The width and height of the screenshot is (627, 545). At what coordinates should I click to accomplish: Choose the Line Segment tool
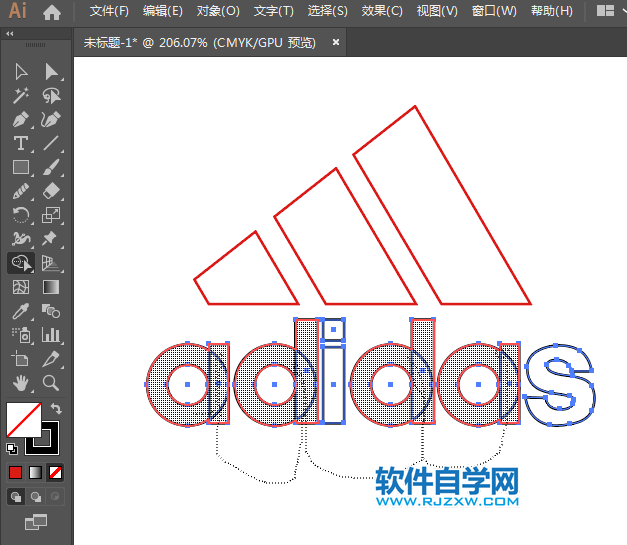point(51,143)
